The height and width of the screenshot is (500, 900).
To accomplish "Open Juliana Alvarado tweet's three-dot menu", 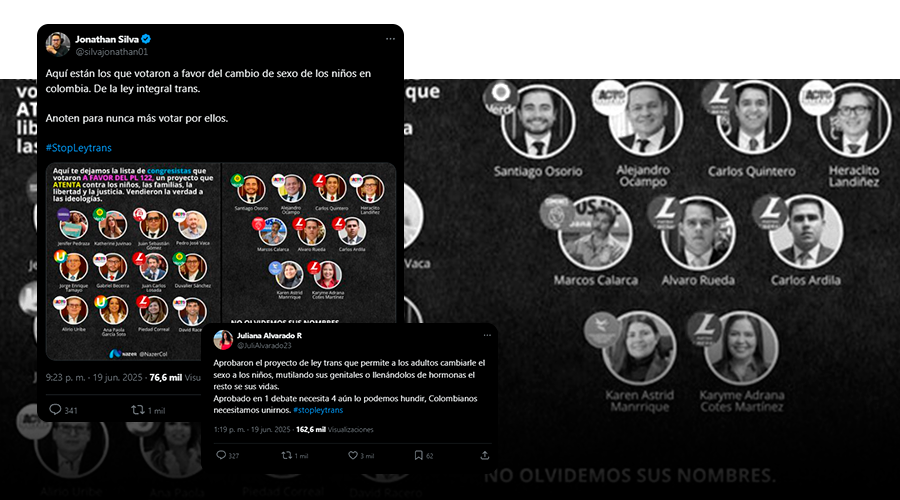I will [487, 335].
